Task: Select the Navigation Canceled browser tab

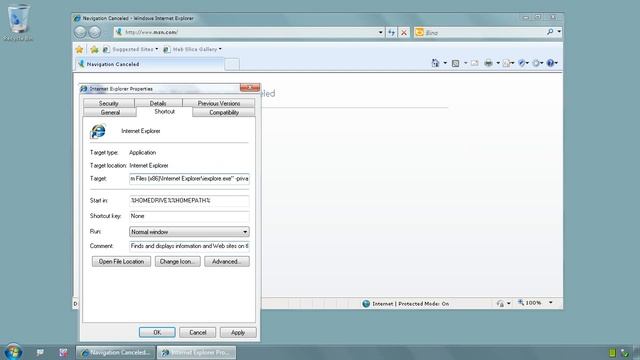Action: [149, 64]
